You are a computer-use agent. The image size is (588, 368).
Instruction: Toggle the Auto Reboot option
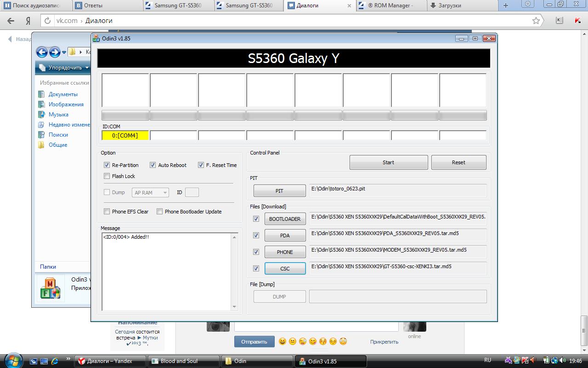[x=153, y=165]
